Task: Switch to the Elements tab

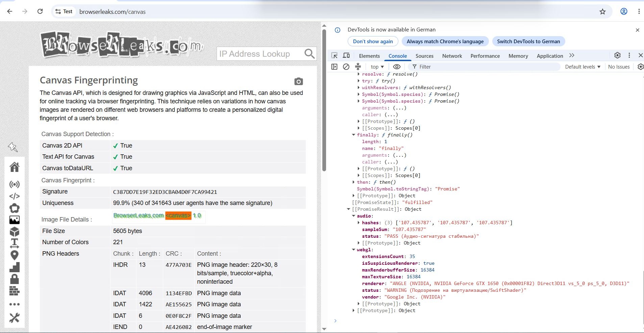Action: click(369, 56)
